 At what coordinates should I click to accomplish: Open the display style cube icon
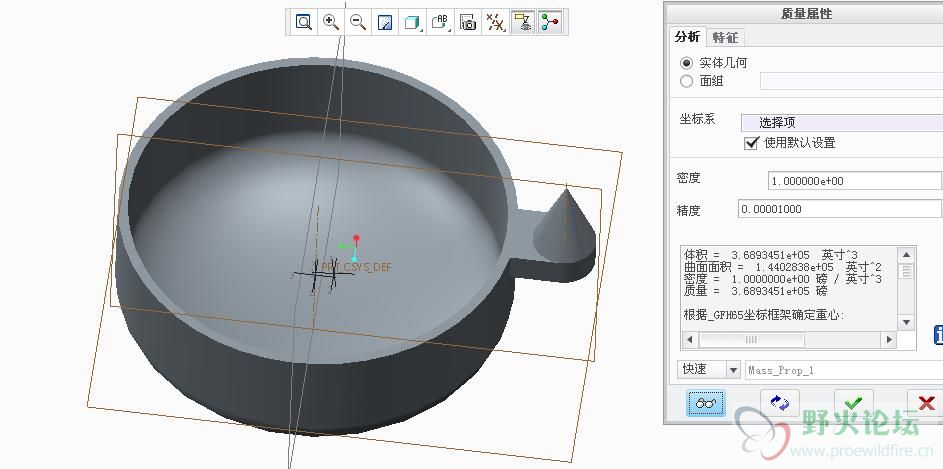pyautogui.click(x=413, y=23)
